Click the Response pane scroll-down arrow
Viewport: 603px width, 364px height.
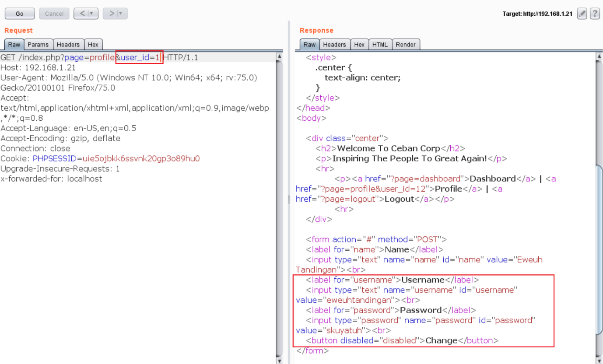(x=599, y=360)
